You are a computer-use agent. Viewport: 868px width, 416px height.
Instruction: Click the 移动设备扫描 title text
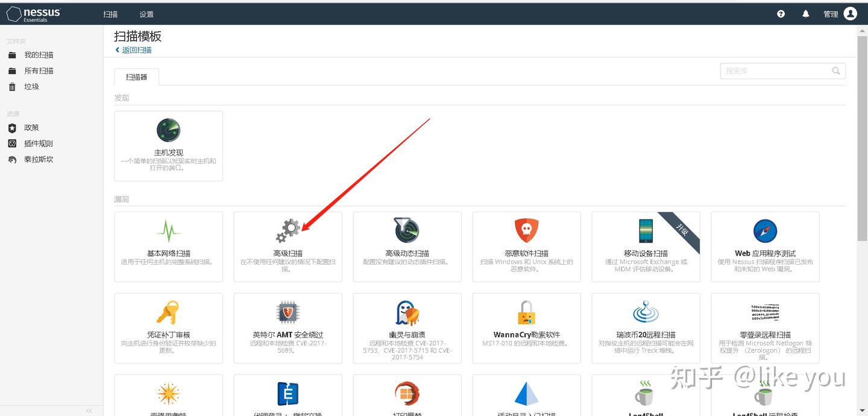pyautogui.click(x=646, y=253)
